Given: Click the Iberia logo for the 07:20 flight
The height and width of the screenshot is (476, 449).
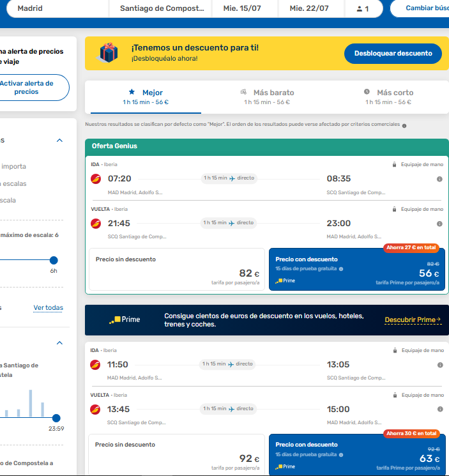Looking at the screenshot, I should (96, 179).
